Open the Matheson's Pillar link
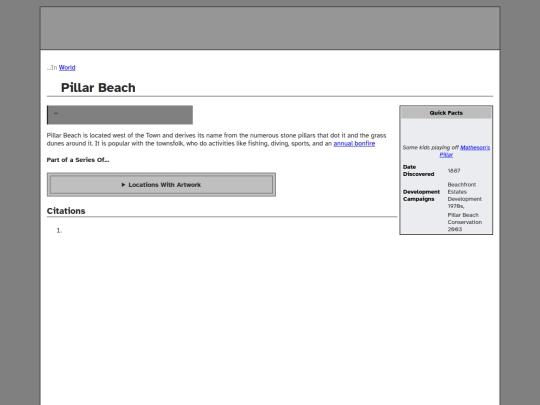The width and height of the screenshot is (540, 405). (x=465, y=151)
